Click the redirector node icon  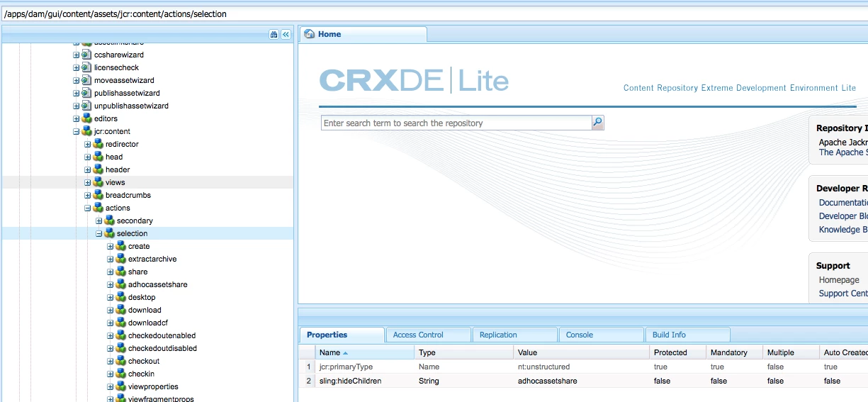[98, 144]
